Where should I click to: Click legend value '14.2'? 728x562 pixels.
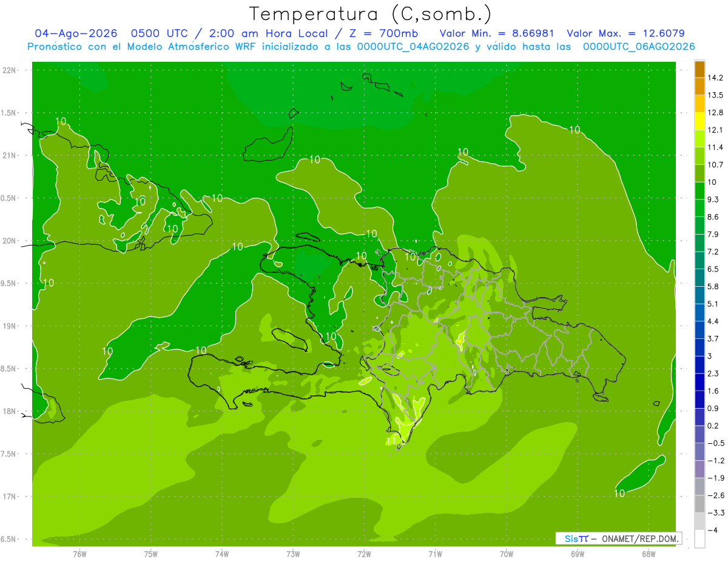pos(716,78)
